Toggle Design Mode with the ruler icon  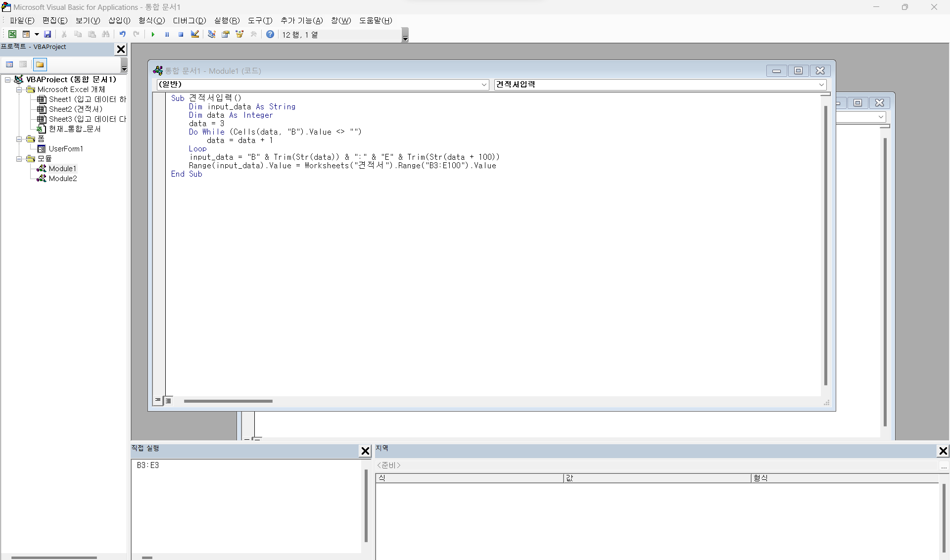(x=195, y=34)
